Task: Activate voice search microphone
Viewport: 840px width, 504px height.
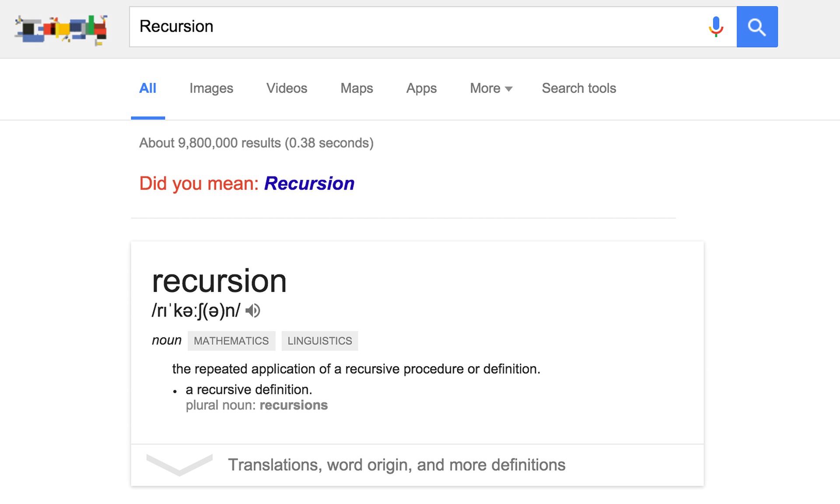Action: (x=716, y=27)
